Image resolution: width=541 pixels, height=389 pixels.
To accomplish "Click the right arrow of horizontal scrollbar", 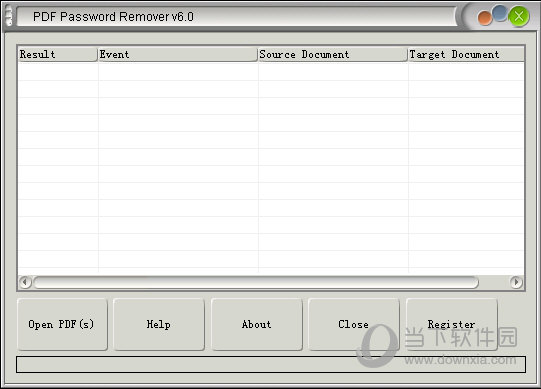I will tap(516, 282).
